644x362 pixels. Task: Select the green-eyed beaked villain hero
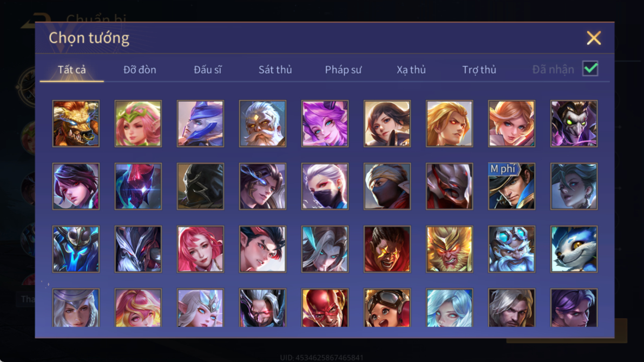click(574, 123)
